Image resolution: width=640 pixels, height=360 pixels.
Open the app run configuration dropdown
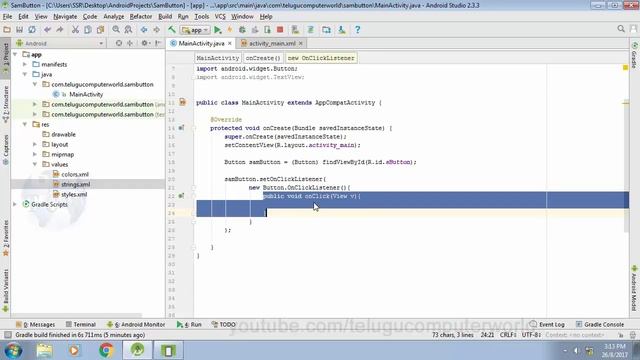pyautogui.click(x=195, y=30)
